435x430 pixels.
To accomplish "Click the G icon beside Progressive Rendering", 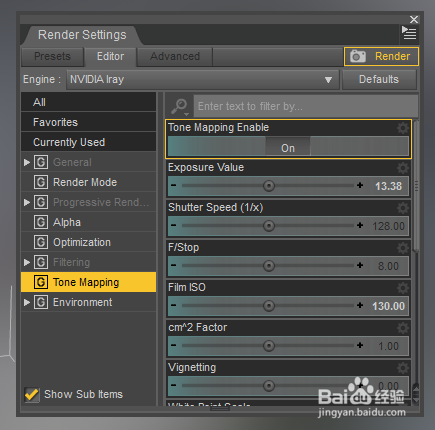I will coord(41,202).
